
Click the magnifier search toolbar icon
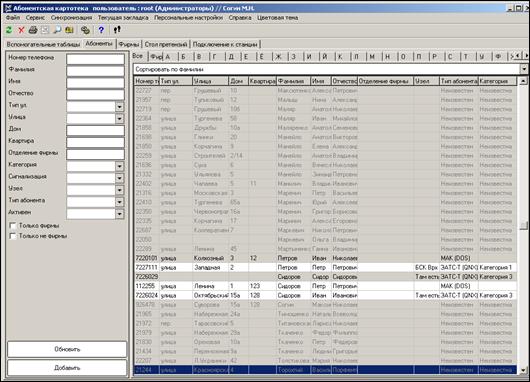(57, 30)
